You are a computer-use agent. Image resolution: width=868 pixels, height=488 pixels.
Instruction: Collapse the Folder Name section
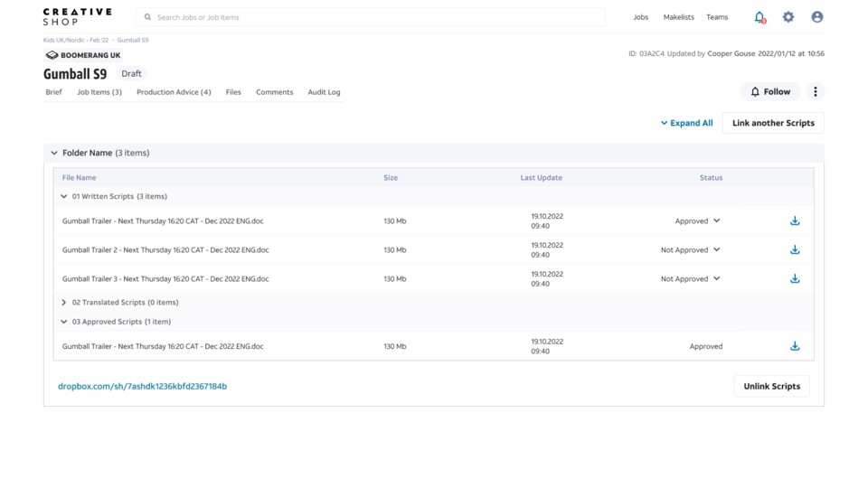(54, 153)
